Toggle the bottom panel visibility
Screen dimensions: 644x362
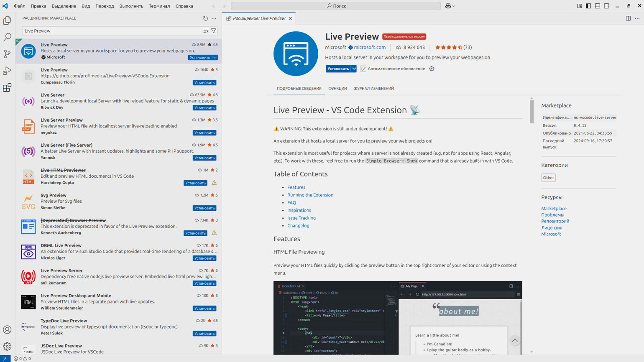click(598, 6)
